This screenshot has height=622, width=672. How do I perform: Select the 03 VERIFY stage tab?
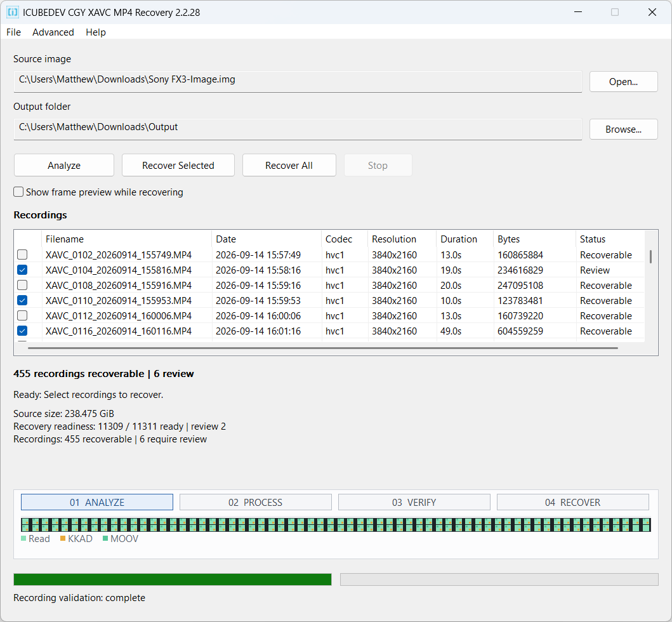pyautogui.click(x=414, y=502)
